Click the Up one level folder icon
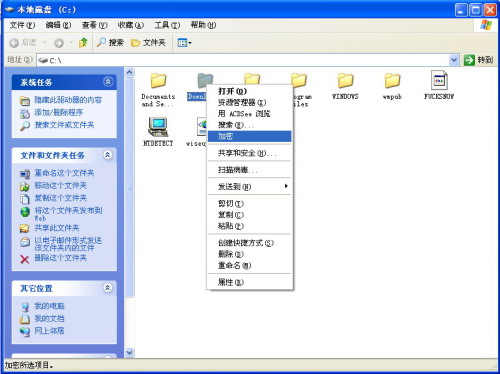Viewport: 500px width, 374px height. [83, 43]
